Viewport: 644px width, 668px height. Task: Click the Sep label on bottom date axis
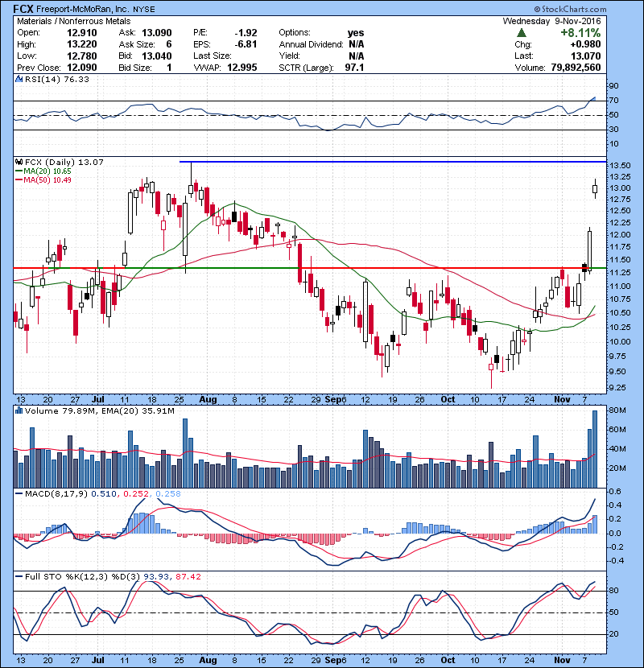pyautogui.click(x=333, y=660)
